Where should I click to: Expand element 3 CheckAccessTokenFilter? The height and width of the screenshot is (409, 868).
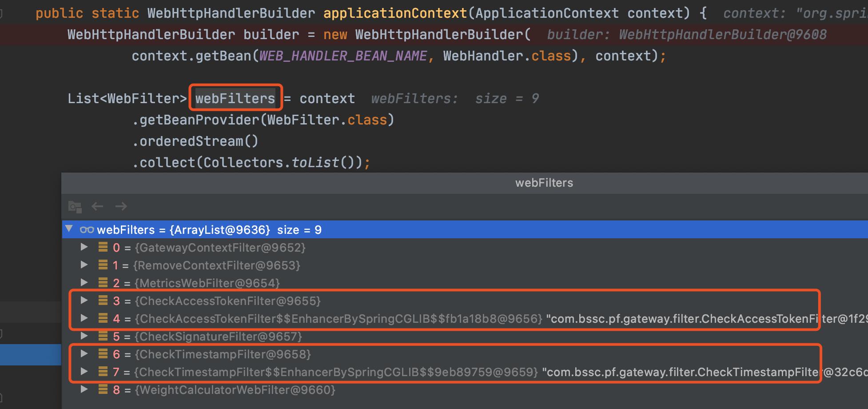(84, 301)
